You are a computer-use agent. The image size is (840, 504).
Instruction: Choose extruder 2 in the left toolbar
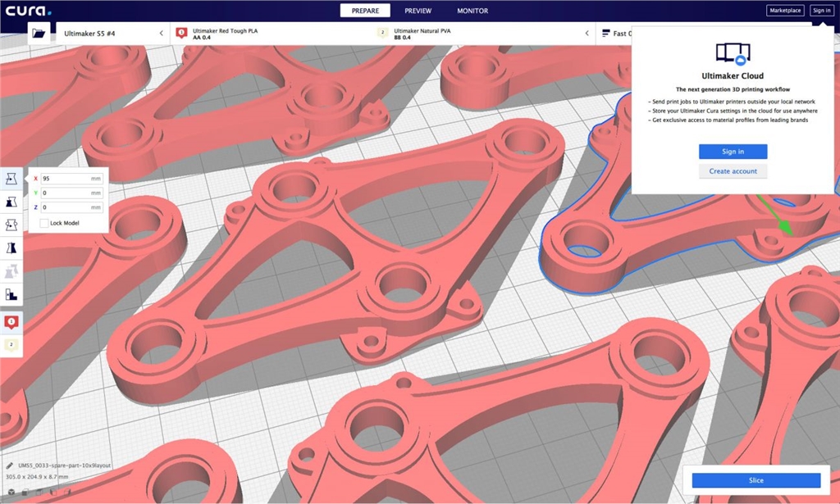tap(11, 345)
